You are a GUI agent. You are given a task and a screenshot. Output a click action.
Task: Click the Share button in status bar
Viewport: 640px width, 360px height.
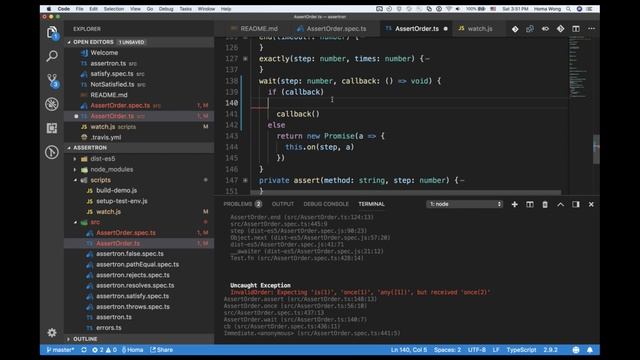pos(162,350)
